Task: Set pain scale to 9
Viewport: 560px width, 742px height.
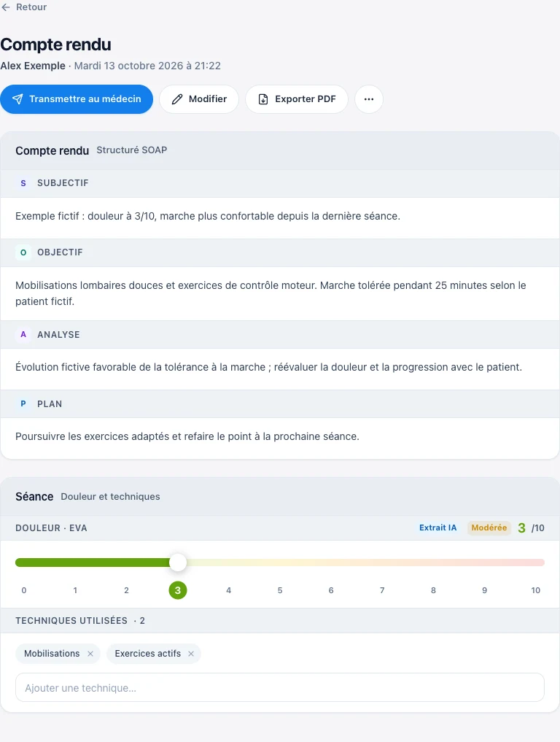Action: click(x=485, y=590)
